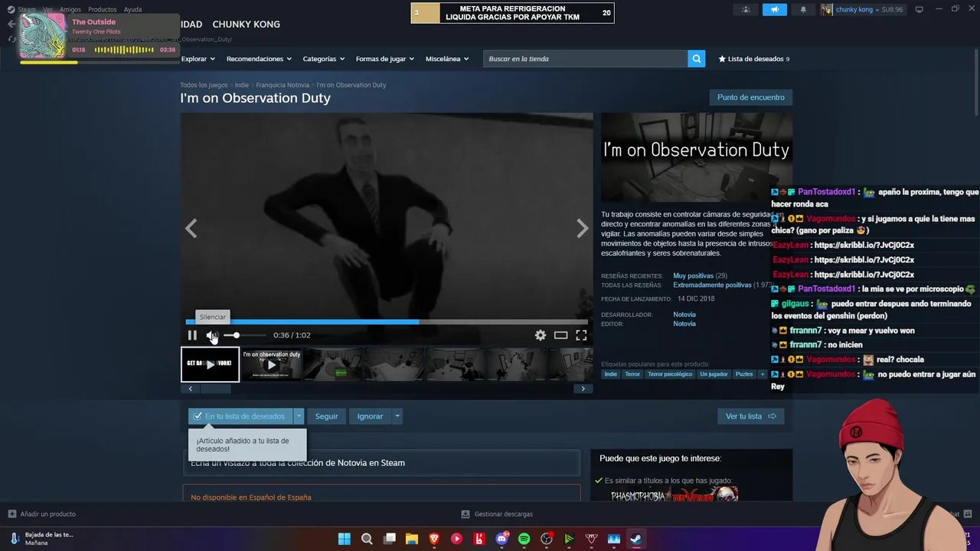Open the Ayuda menu

(132, 9)
